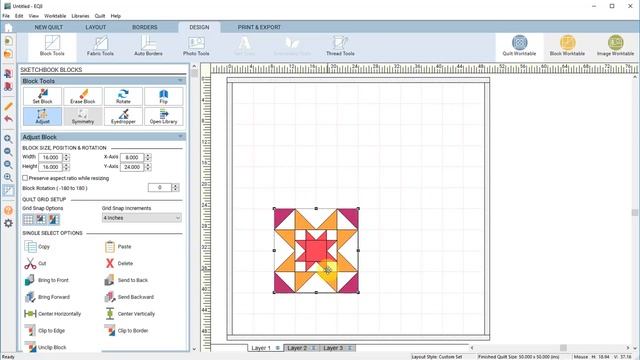The width and height of the screenshot is (640, 360).
Task: Switch to Image Worktable
Action: tap(615, 46)
